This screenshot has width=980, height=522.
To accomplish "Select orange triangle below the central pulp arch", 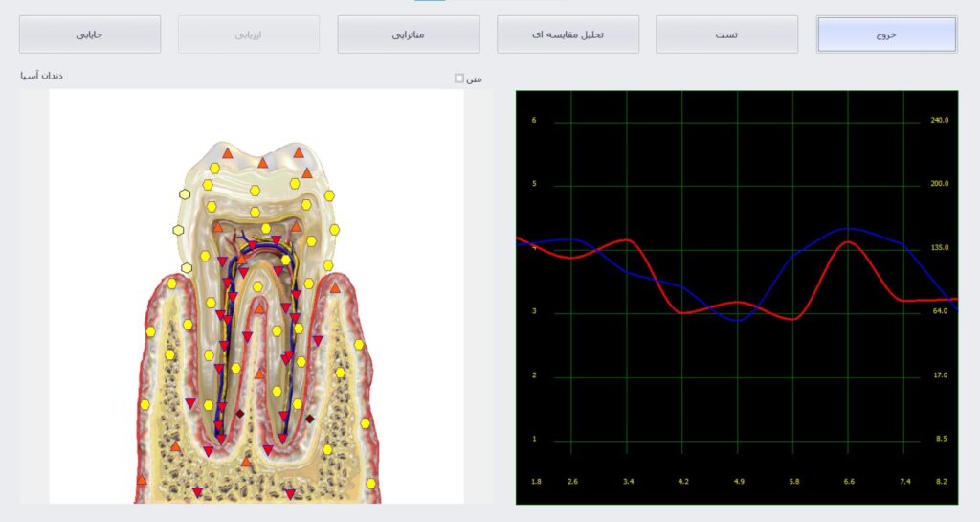I will tap(259, 374).
